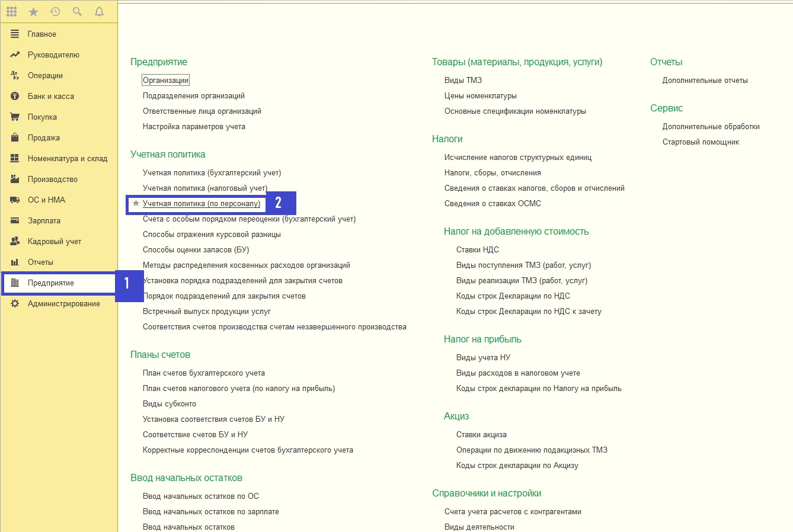Click the Продажа bag icon
The image size is (793, 532).
tap(15, 137)
